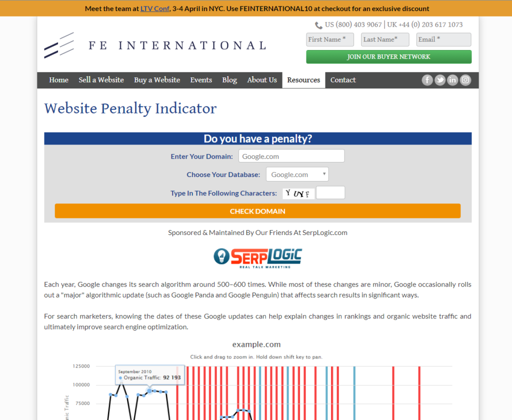The image size is (512, 420).
Task: Open the About Us menu
Action: pos(262,80)
